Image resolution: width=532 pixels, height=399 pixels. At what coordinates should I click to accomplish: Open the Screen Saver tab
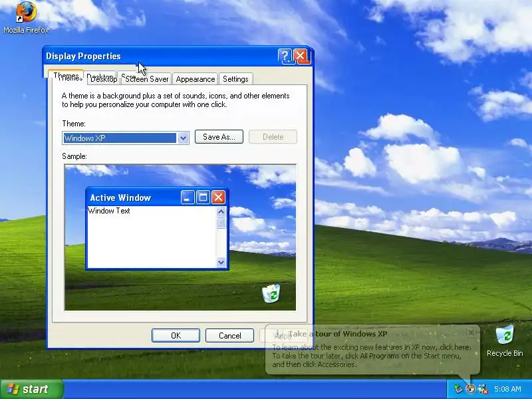click(x=146, y=79)
